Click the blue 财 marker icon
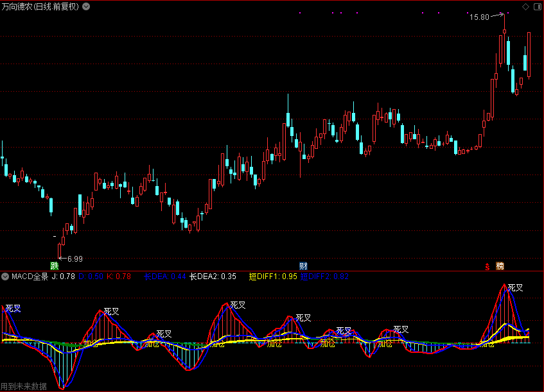 tap(303, 266)
